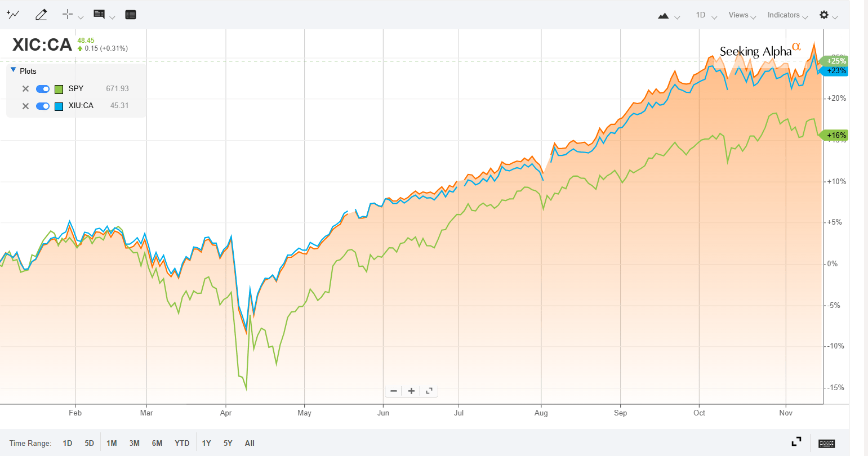The width and height of the screenshot is (868, 456).
Task: Collapse the Plots panel
Action: tap(12, 69)
